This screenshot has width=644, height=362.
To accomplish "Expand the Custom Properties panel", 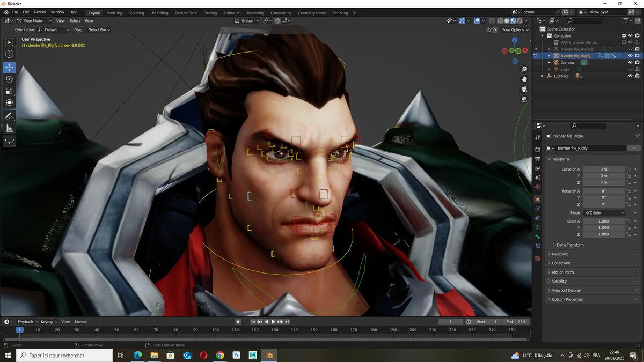I will [x=567, y=299].
